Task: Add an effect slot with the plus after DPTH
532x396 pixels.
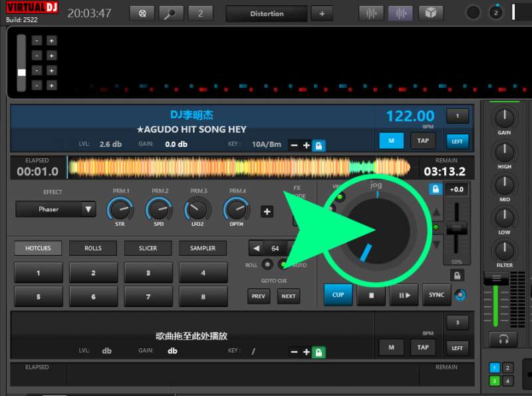Action: pyautogui.click(x=267, y=211)
